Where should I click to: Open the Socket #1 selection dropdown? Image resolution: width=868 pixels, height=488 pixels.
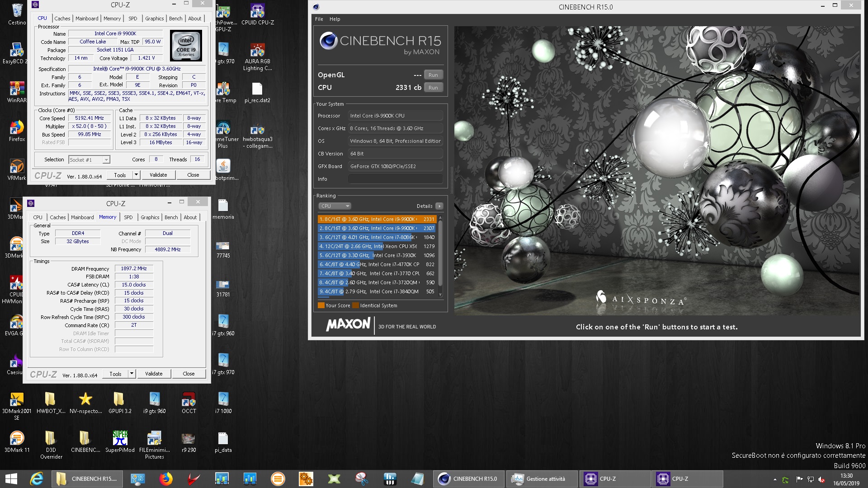(89, 160)
